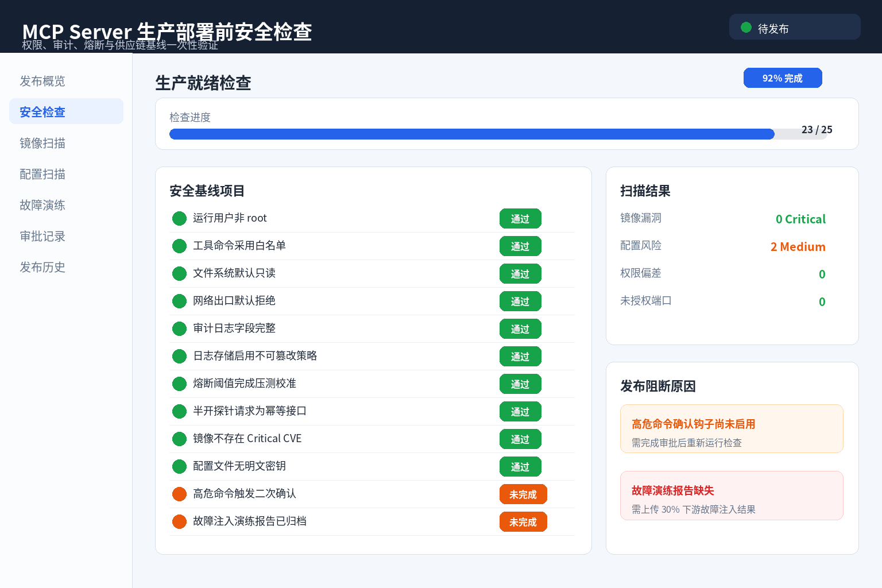Click 通过 badge for 熔断阈值完成压测校准

pos(520,384)
